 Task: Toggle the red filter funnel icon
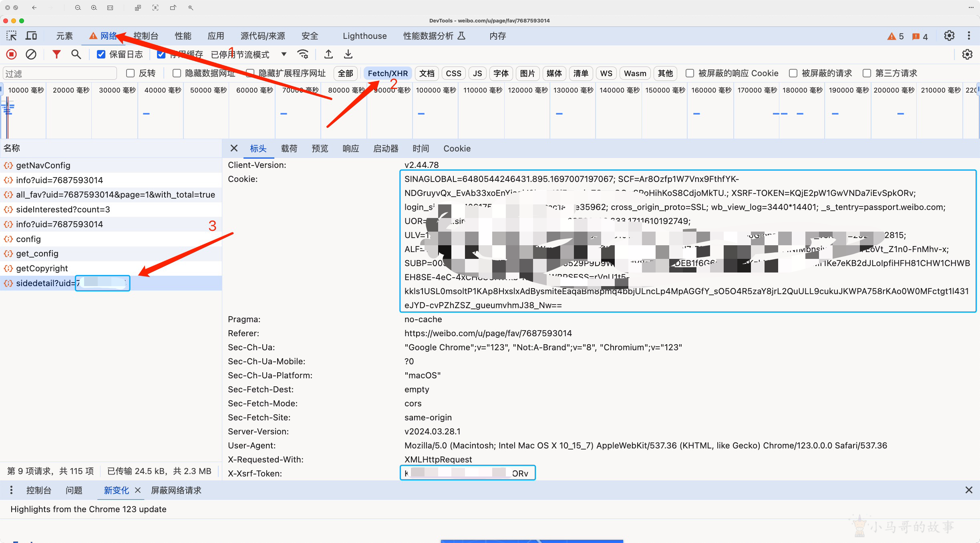coord(56,54)
